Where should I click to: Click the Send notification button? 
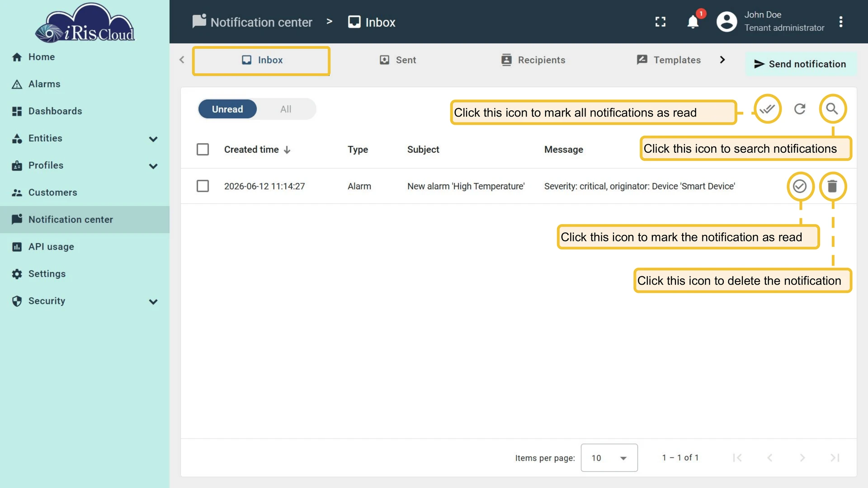[800, 64]
